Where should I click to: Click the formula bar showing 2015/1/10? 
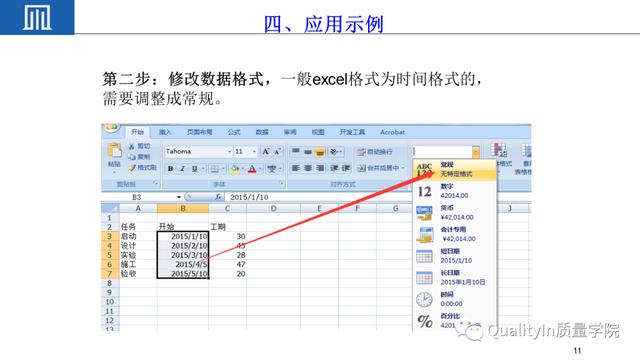(318, 197)
